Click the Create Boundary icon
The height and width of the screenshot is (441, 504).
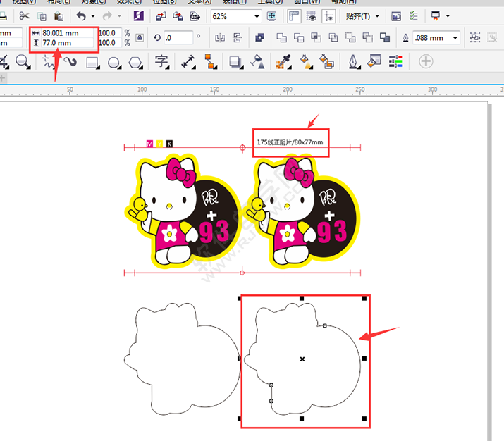[385, 37]
